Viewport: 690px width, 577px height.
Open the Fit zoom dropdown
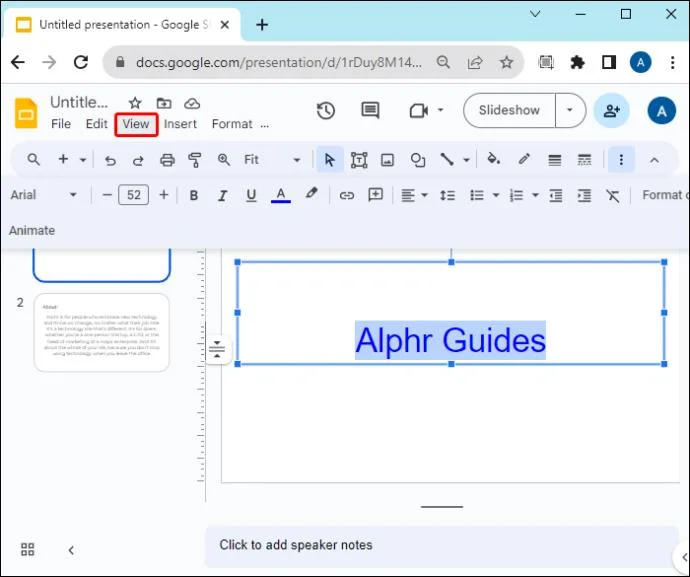point(272,160)
